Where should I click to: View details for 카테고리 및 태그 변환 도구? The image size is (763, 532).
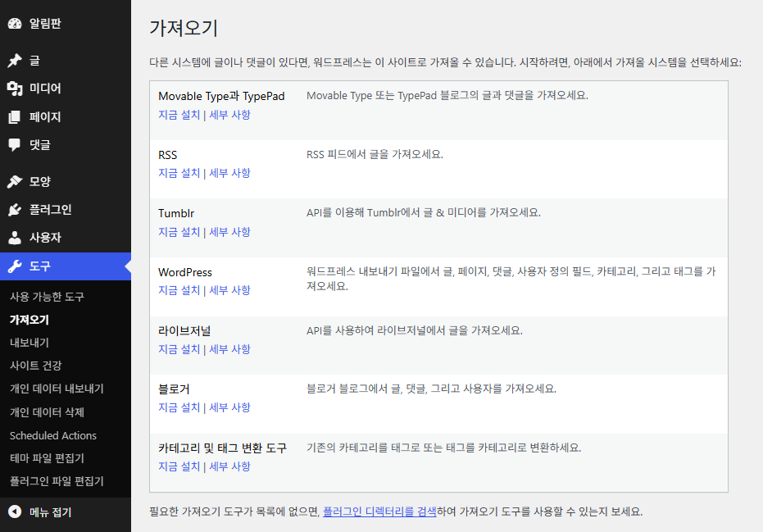229,466
